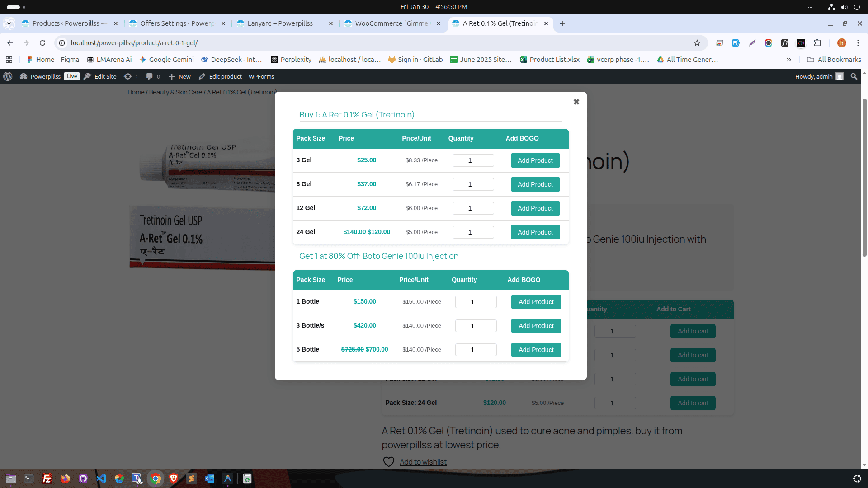Switch to the Lanyard – Powerpillss tab
Viewport: 868px width, 488px height.
[x=281, y=23]
